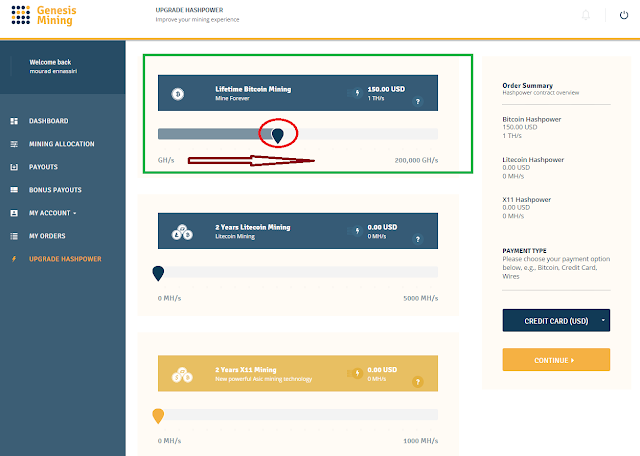Screen dimensions: 640x456
Task: Click the X11 coins icon
Action: (x=182, y=374)
